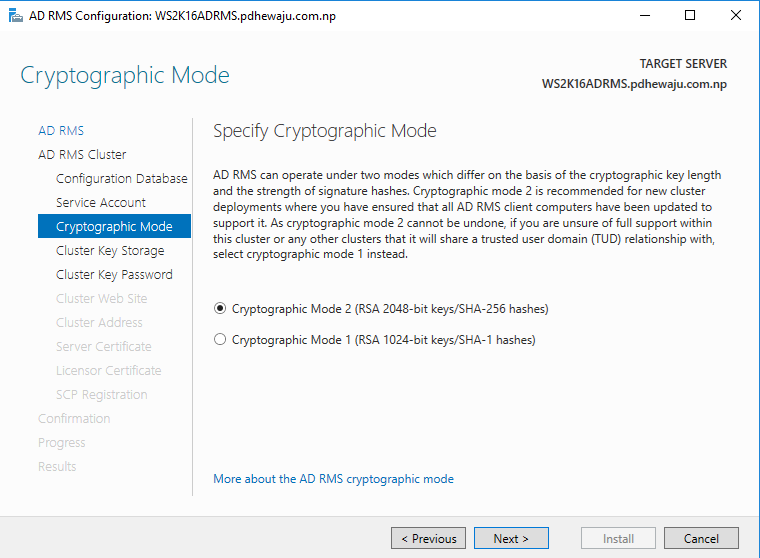Click the AD RMS Configuration title bar icon
The width and height of the screenshot is (760, 558).
pyautogui.click(x=16, y=16)
